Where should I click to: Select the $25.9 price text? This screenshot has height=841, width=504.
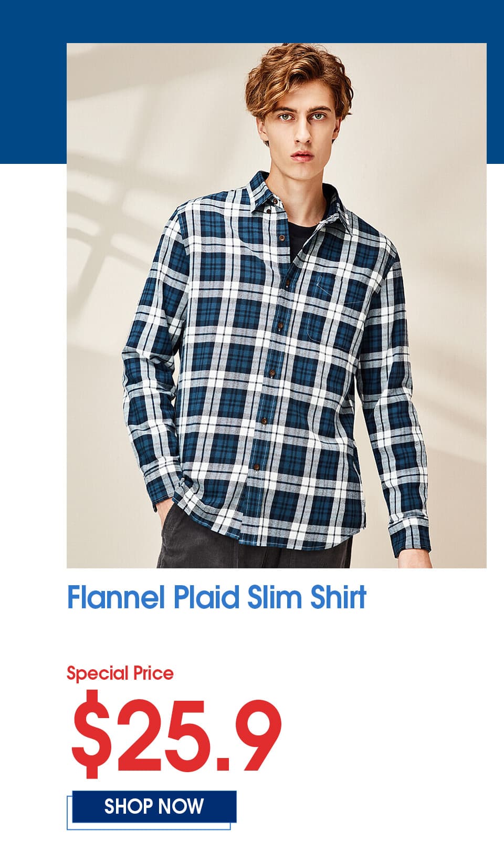177,734
